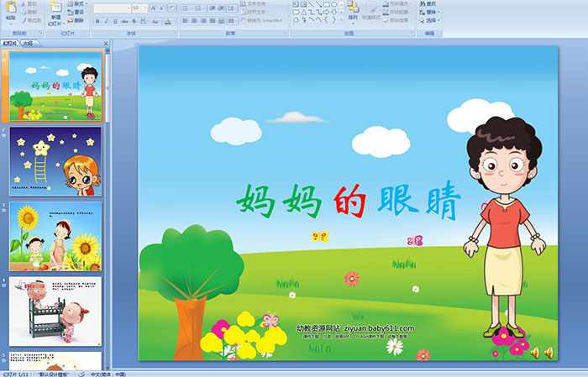The width and height of the screenshot is (588, 377).
Task: Open Select 选择 menu
Action: tap(429, 20)
